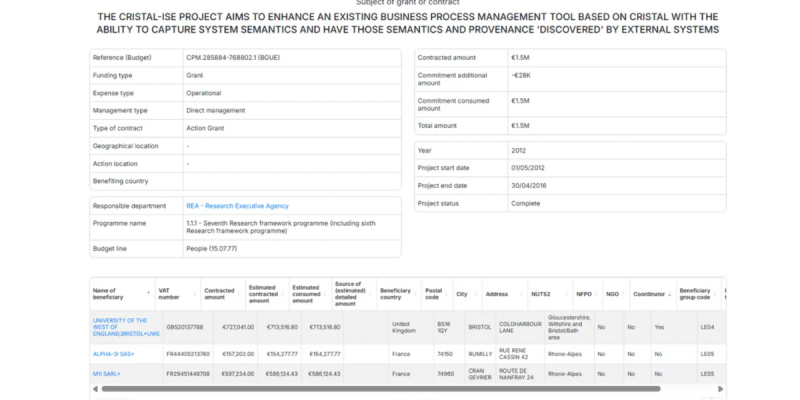Image resolution: width=800 pixels, height=400 pixels.
Task: Click ROUTE DE NANFRAY 24 address cell
Action: 517,374
